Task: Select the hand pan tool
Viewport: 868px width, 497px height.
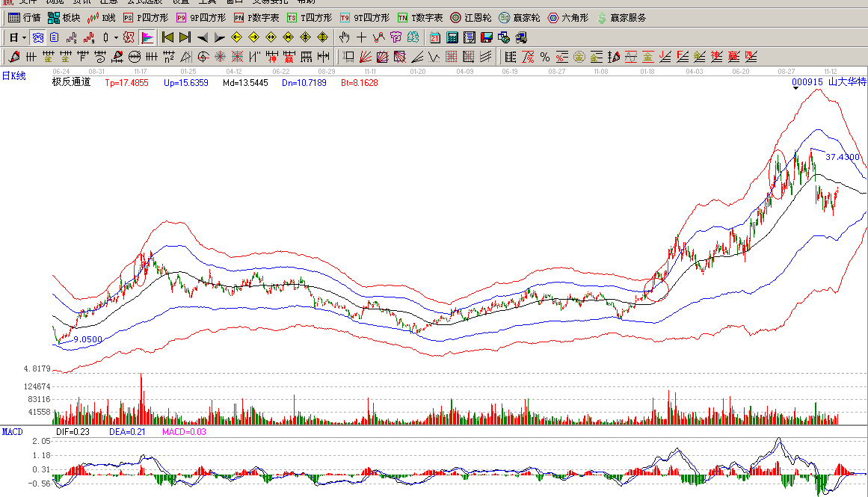Action: point(344,37)
